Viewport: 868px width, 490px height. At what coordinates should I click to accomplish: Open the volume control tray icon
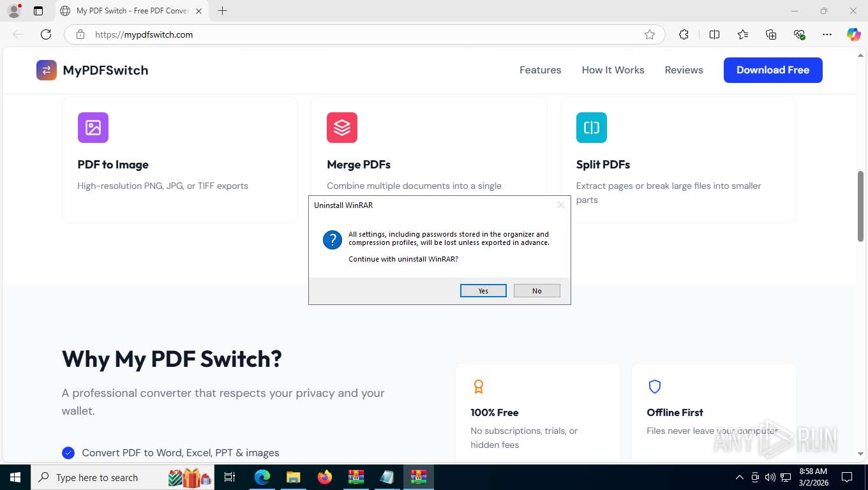pyautogui.click(x=770, y=477)
